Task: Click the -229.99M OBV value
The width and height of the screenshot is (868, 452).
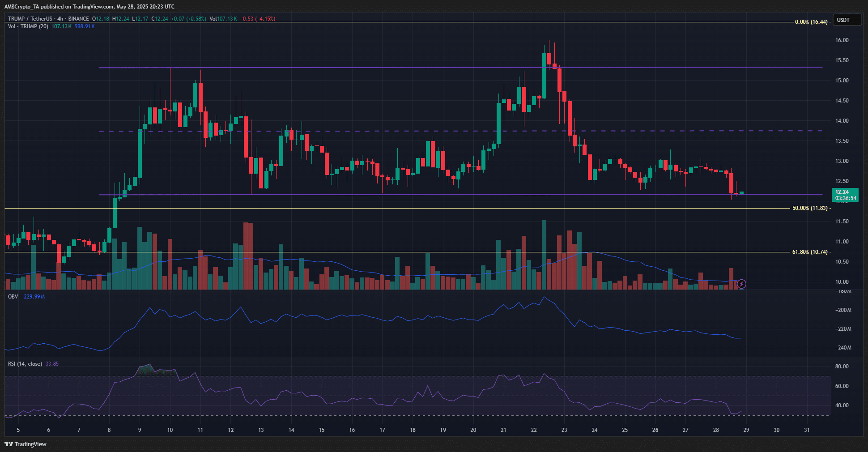Action: pos(33,297)
